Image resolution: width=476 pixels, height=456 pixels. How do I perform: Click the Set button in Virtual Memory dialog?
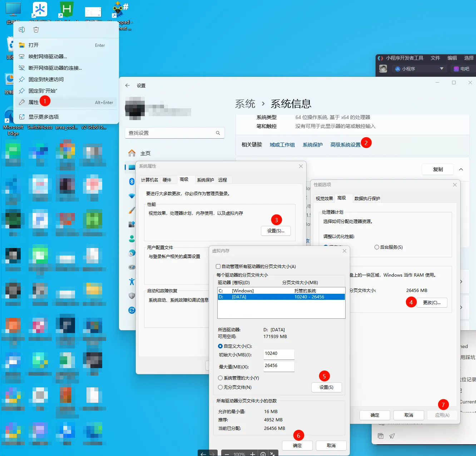326,387
